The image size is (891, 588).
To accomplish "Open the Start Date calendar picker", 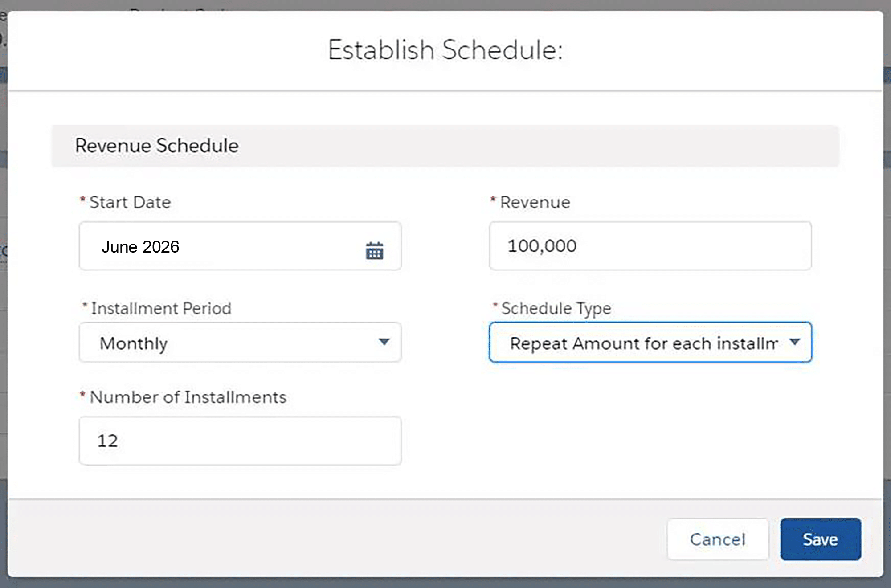I will pyautogui.click(x=374, y=251).
